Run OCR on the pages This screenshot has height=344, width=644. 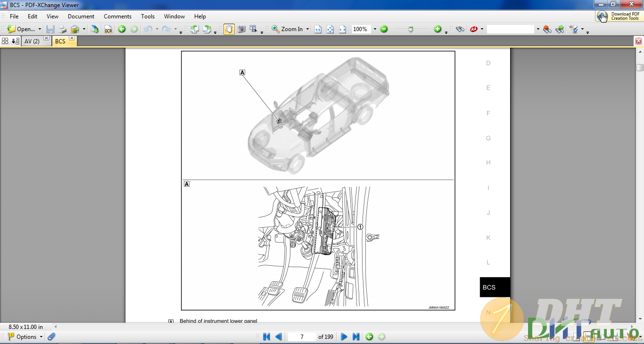click(108, 29)
